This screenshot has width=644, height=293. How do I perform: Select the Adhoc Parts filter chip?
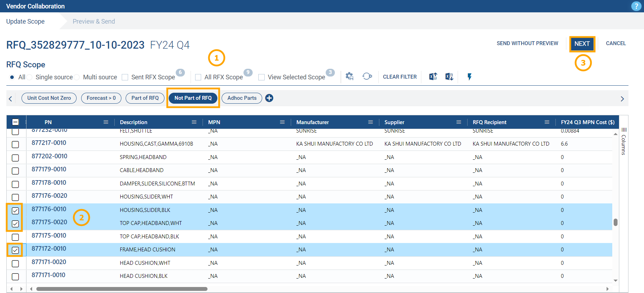(x=242, y=98)
